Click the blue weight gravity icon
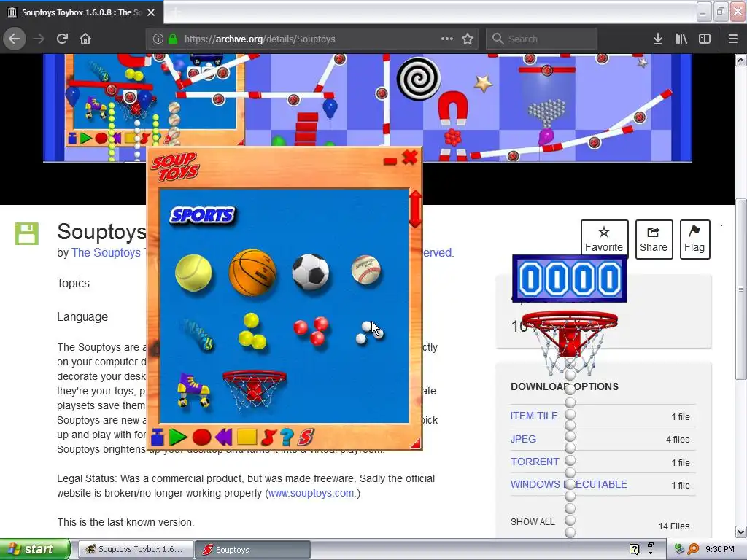 158,437
